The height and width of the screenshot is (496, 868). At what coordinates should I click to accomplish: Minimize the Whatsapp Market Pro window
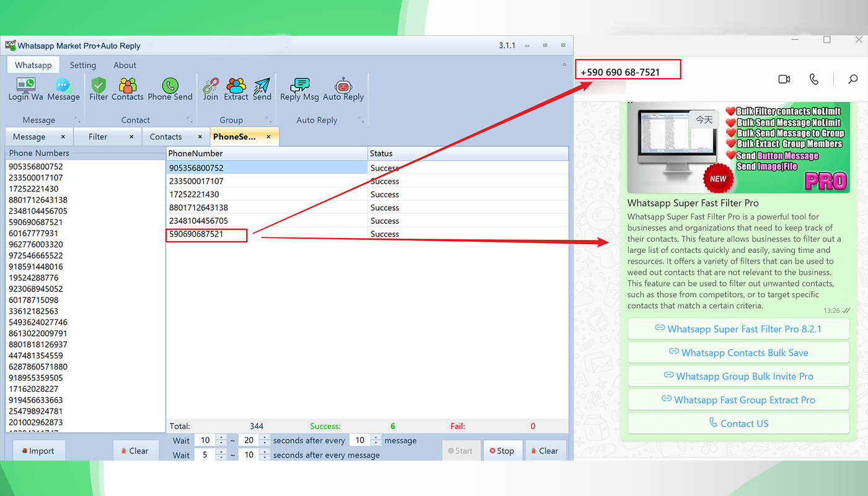point(526,45)
